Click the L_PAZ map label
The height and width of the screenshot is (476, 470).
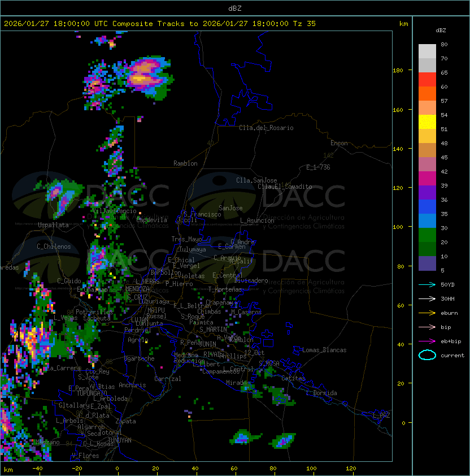pyautogui.click(x=381, y=416)
